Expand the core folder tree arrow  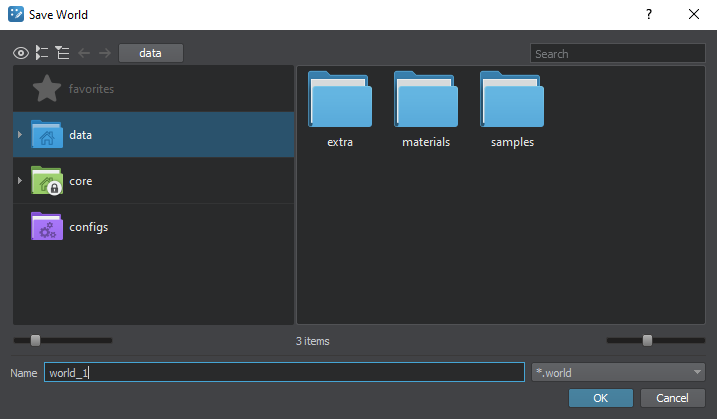tap(20, 181)
